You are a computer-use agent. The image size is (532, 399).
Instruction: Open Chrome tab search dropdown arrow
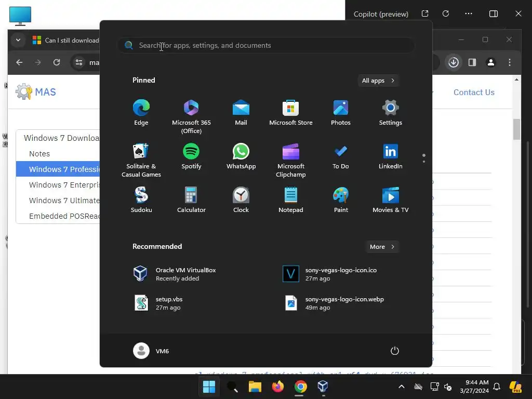point(18,40)
